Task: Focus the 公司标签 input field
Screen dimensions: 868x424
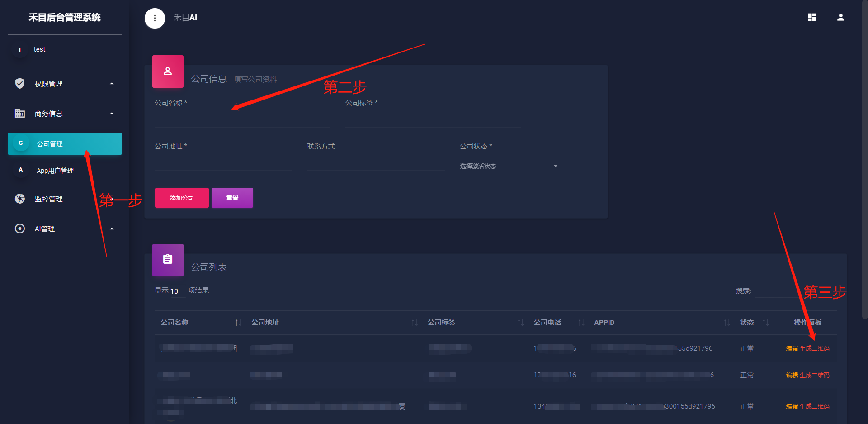Action: (433, 120)
